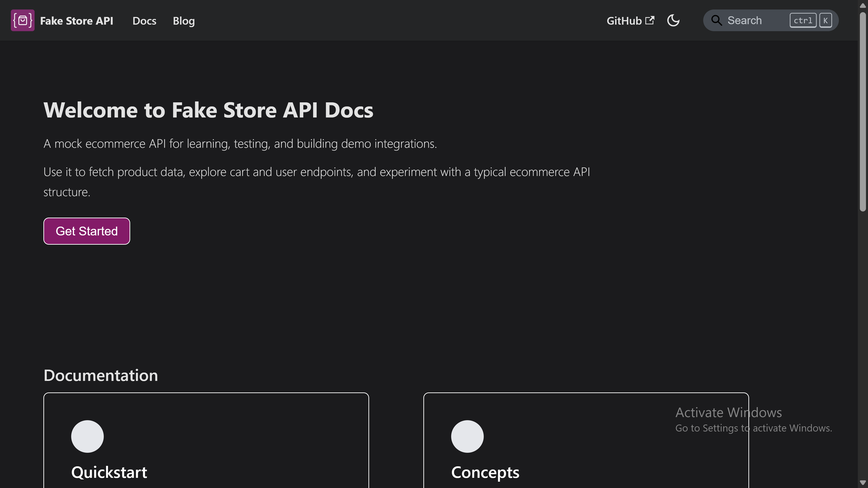Click the Fake Store API shopping bag logo
This screenshot has width=868, height=488.
(23, 21)
